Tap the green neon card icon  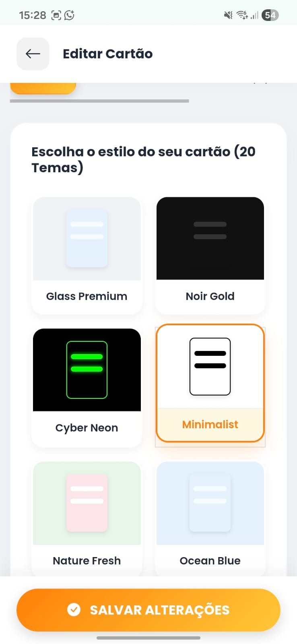point(87,370)
